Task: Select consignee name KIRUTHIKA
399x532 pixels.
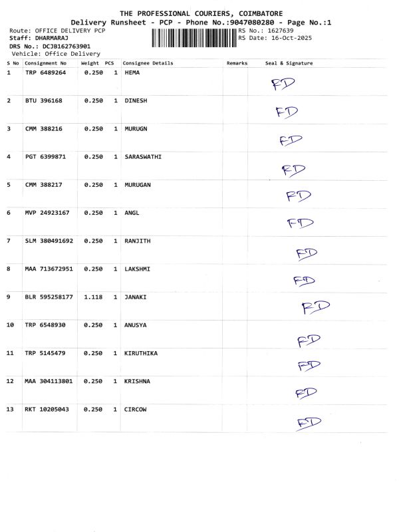Action: click(x=141, y=353)
